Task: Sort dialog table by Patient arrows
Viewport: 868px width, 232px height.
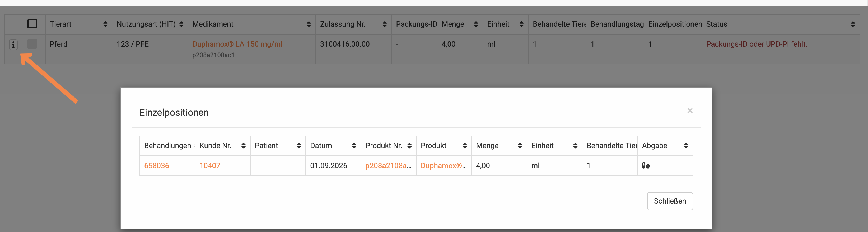Action: pyautogui.click(x=298, y=146)
